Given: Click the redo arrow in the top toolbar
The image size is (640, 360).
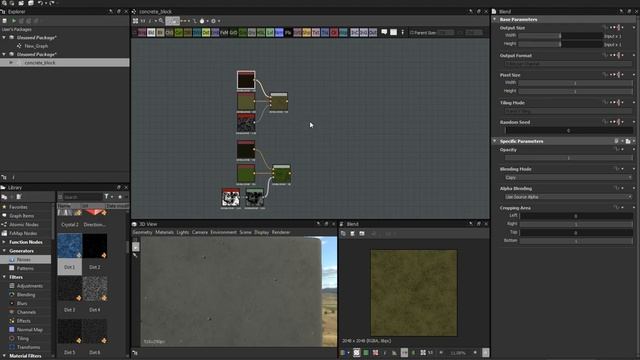Looking at the screenshot, I should pyautogui.click(x=51, y=3).
